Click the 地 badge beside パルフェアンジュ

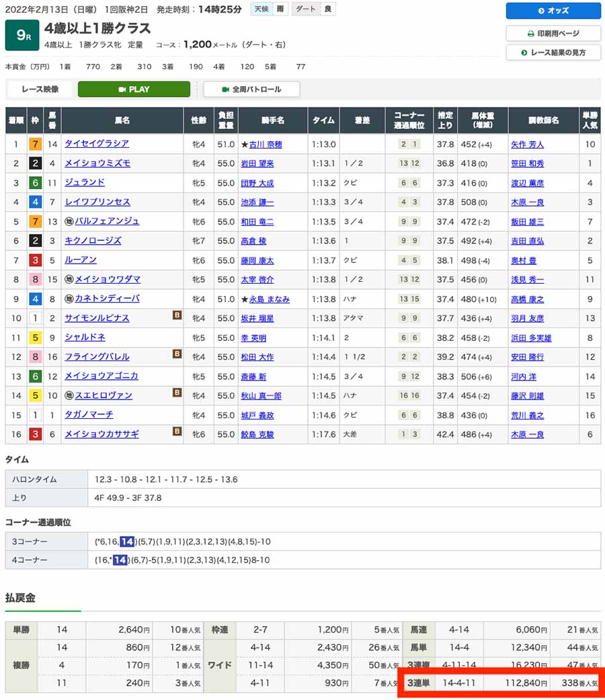(x=71, y=221)
